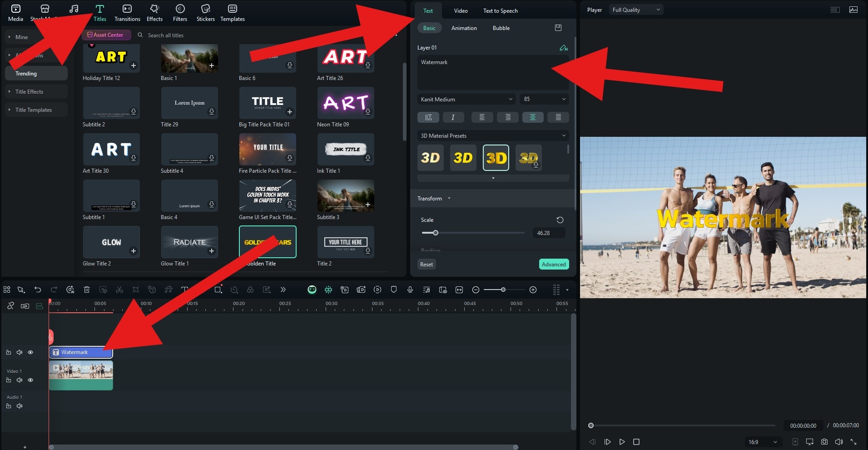Add a marker with the shield icon

(x=394, y=290)
